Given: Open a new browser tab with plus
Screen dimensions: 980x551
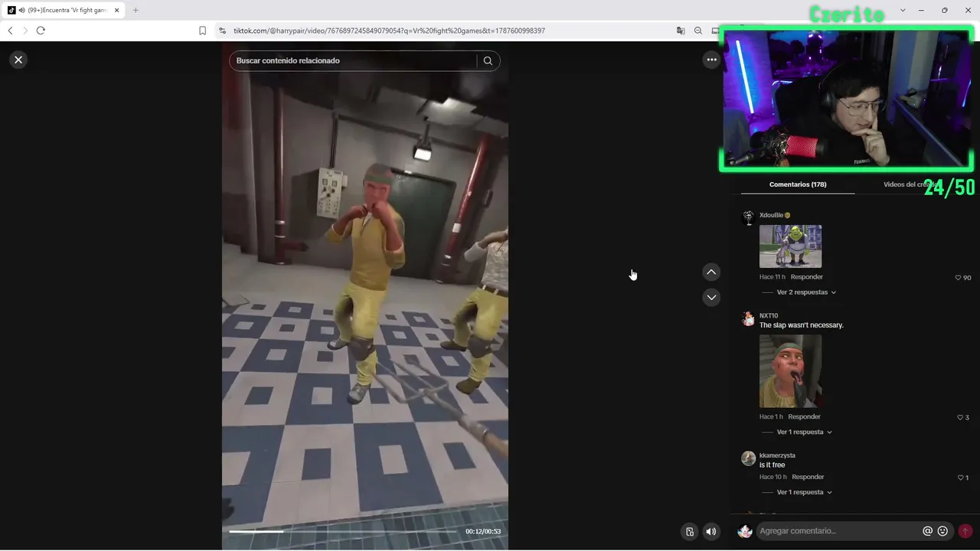Looking at the screenshot, I should click(136, 10).
